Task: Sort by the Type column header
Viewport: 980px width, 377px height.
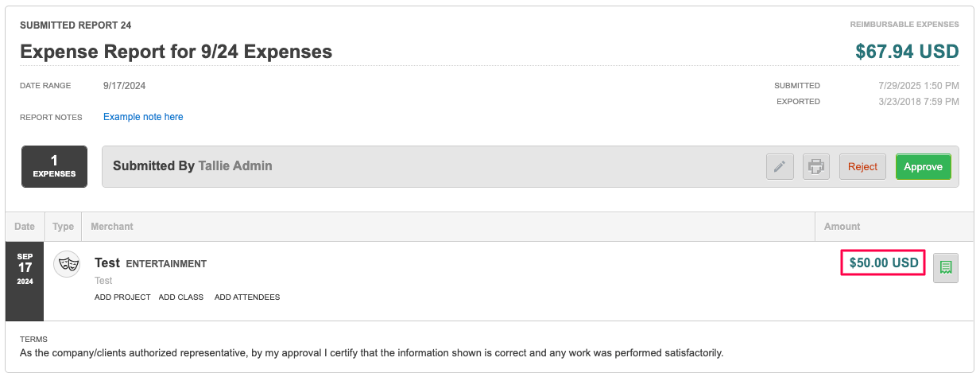Action: (63, 227)
